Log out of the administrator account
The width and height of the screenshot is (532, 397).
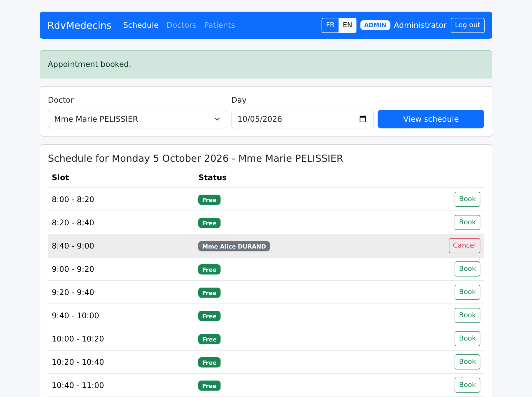coord(468,25)
